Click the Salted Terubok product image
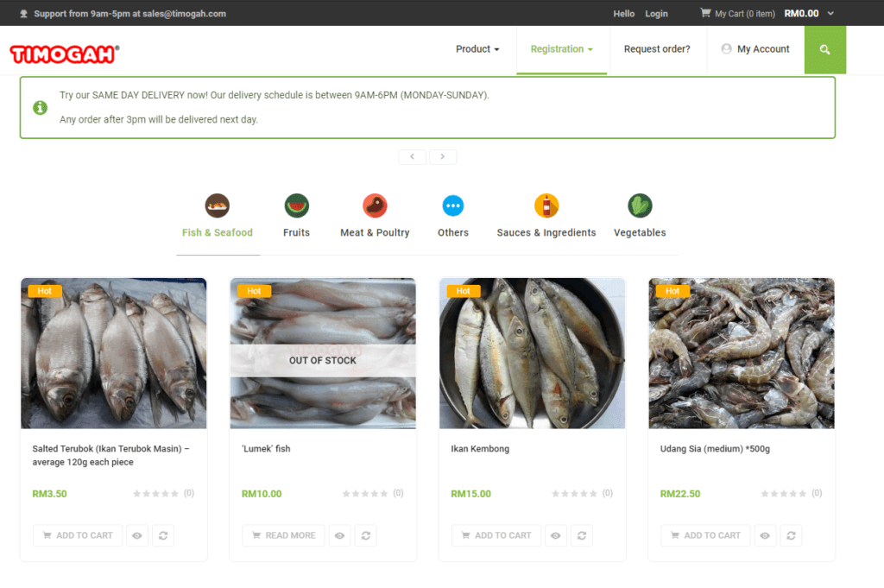Image resolution: width=884 pixels, height=588 pixels. click(x=114, y=353)
